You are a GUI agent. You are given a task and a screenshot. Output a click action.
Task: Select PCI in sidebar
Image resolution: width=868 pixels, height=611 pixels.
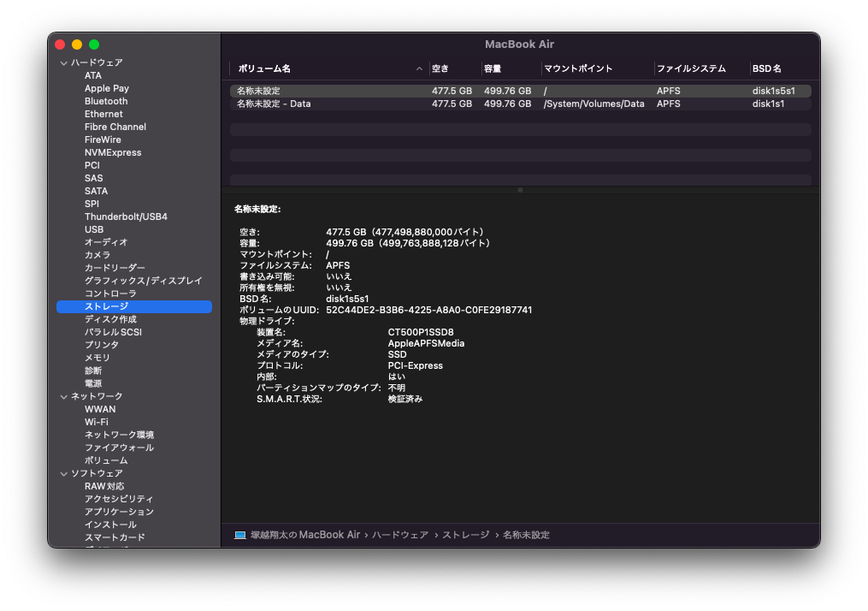coord(92,165)
